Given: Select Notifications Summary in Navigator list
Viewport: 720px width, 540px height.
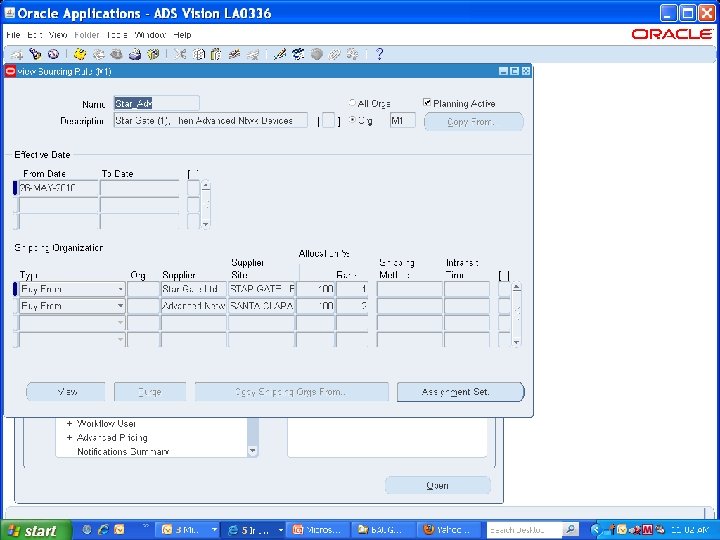Looking at the screenshot, I should click(x=123, y=452).
